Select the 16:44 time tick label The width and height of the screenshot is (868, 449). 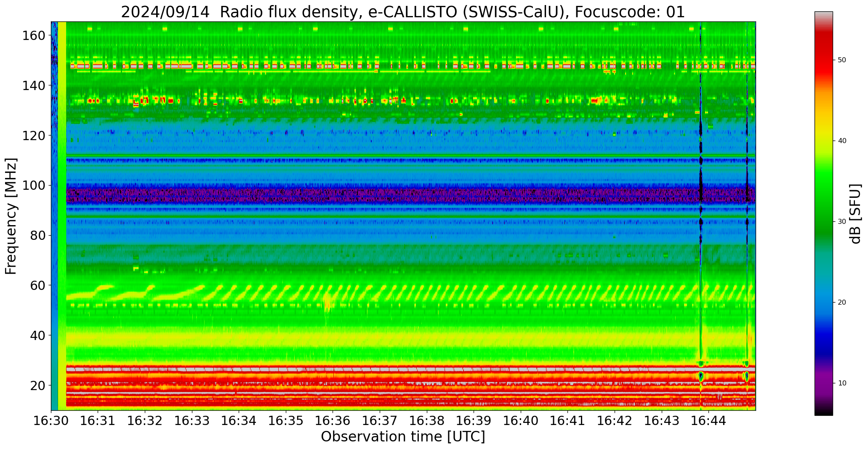(708, 420)
